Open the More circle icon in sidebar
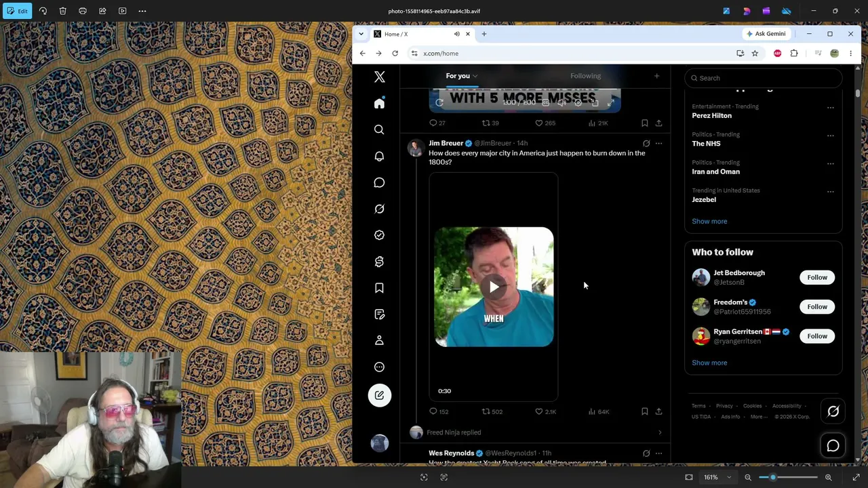868x488 pixels. click(x=379, y=367)
